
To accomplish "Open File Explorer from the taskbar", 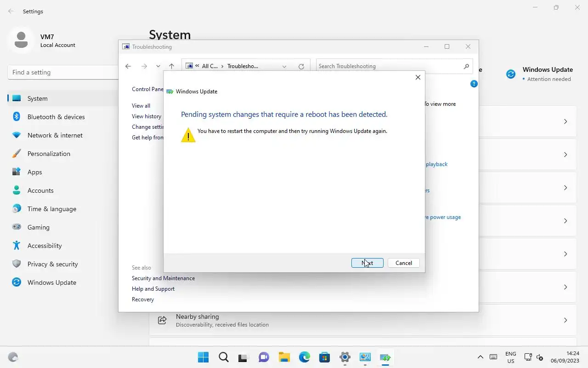I will [x=284, y=357].
